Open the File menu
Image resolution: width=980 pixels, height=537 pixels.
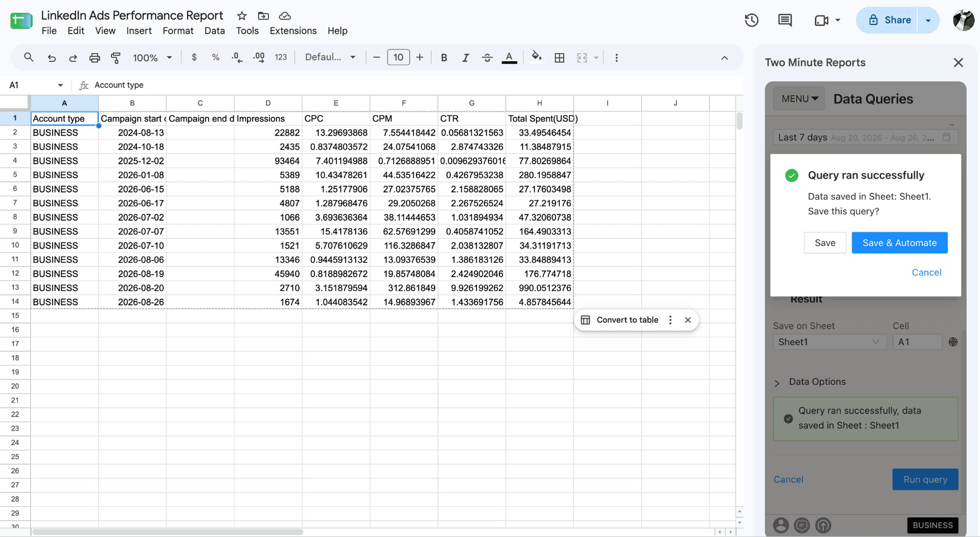[x=49, y=31]
